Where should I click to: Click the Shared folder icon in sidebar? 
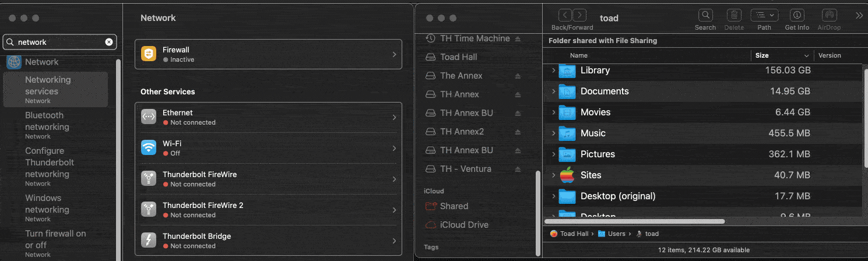click(x=431, y=206)
